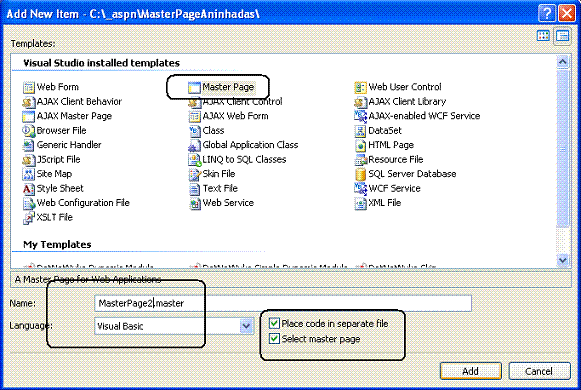This screenshot has width=581, height=390.
Task: Click the Web Service label text
Action: [x=228, y=203]
